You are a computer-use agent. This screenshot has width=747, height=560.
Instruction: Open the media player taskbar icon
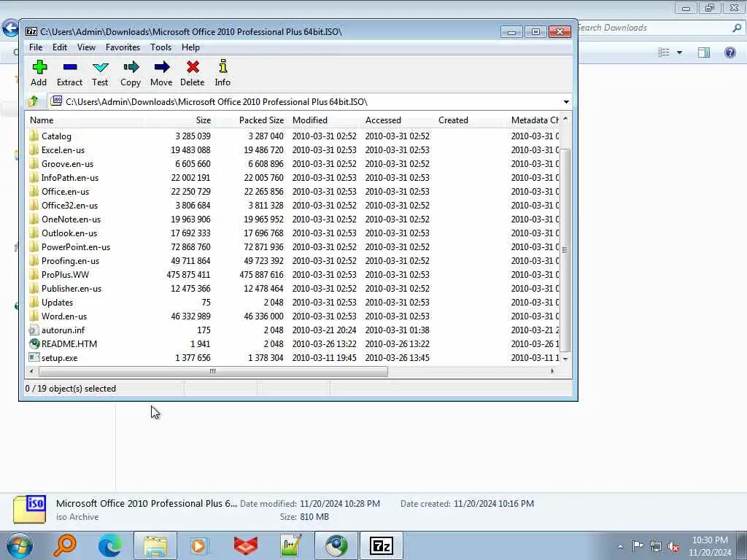(x=199, y=545)
